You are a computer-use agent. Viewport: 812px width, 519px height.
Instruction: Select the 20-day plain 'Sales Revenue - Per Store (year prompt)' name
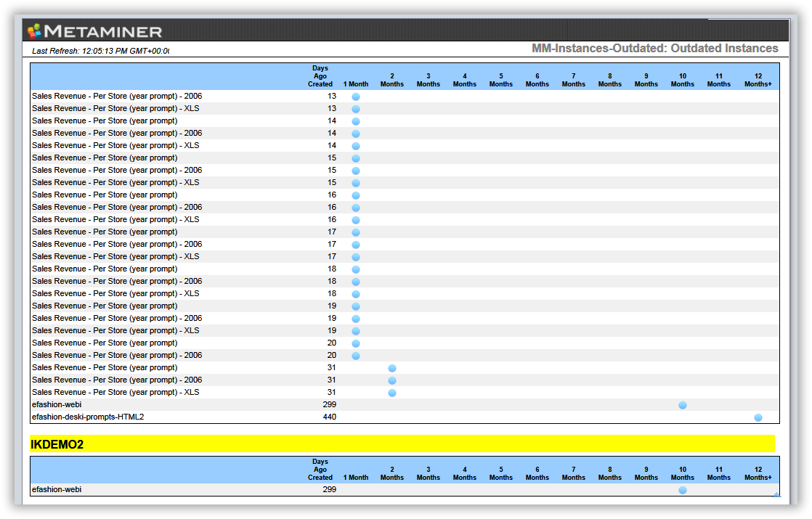105,343
